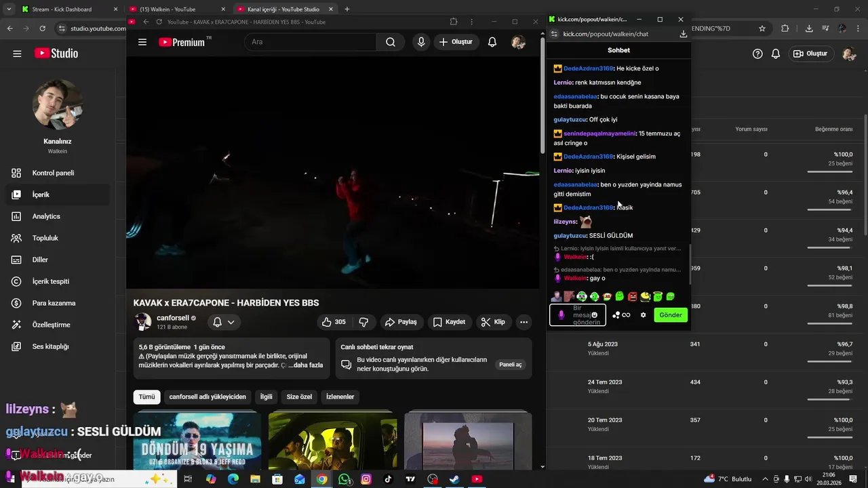Click Oluştur button in YouTube Studio
The height and width of the screenshot is (488, 868).
[811, 54]
